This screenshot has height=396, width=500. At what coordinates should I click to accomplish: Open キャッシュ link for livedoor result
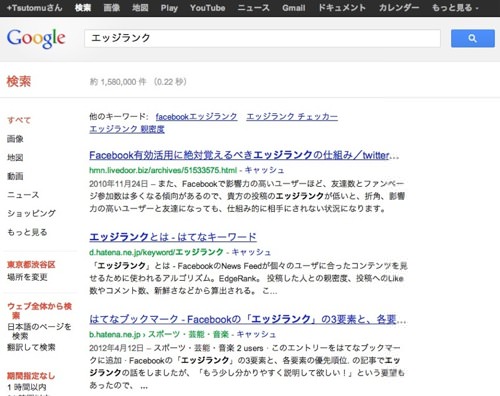(x=264, y=170)
